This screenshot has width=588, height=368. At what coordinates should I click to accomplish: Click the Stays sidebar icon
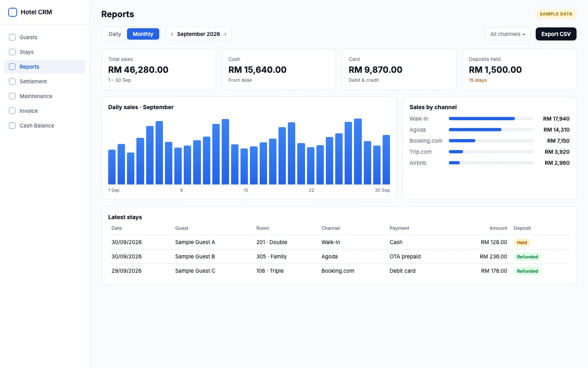pyautogui.click(x=12, y=52)
